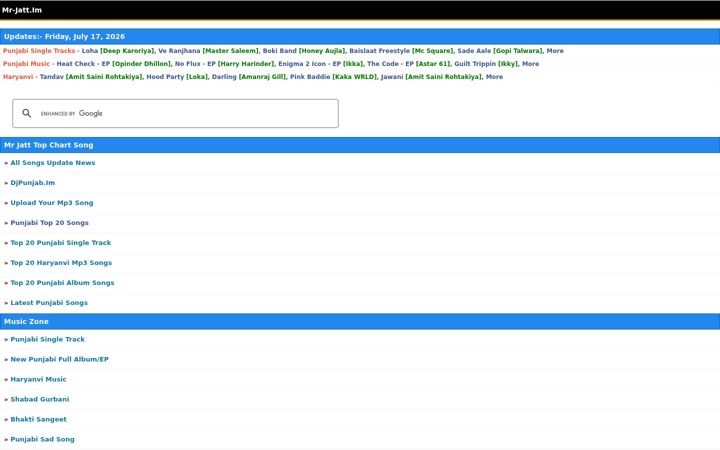Open Darling by Amanraj Gill

(x=249, y=77)
